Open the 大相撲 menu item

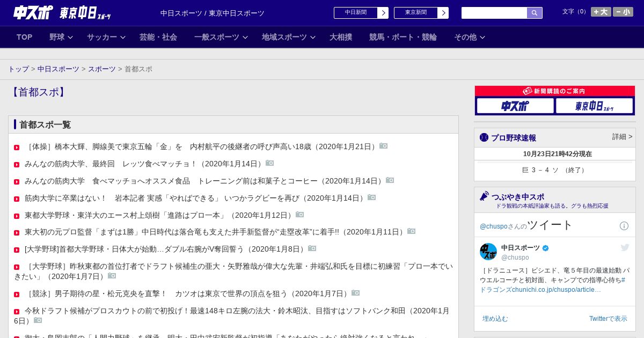[341, 37]
